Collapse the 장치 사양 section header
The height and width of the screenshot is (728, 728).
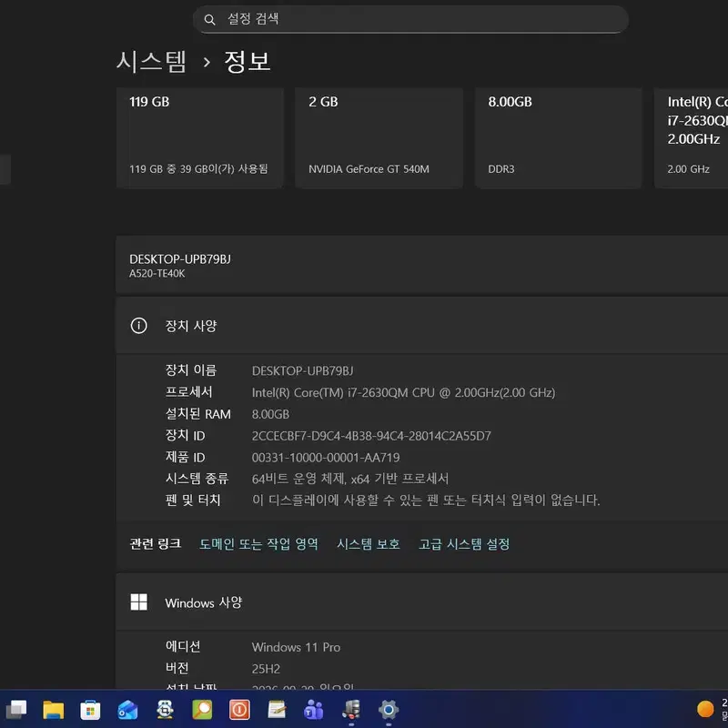coord(421,326)
